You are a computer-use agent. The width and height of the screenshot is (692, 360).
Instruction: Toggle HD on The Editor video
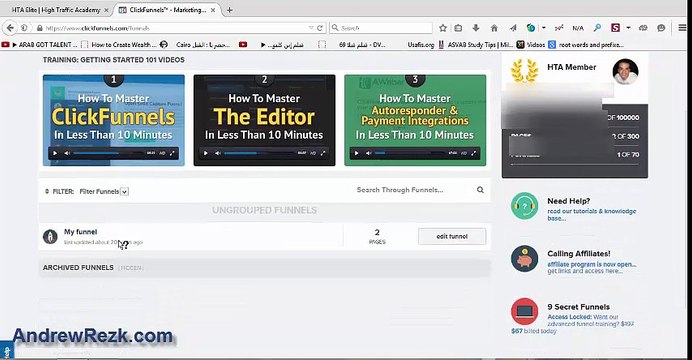[313, 153]
